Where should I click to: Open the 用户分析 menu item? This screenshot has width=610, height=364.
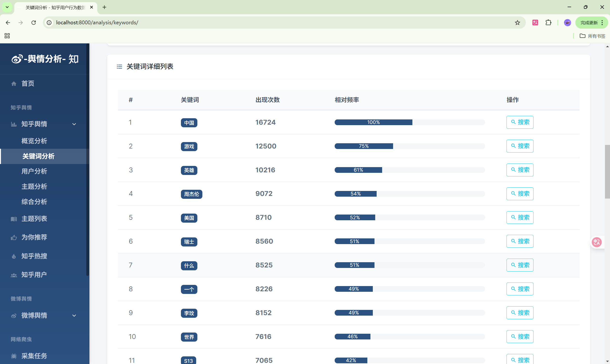34,171
